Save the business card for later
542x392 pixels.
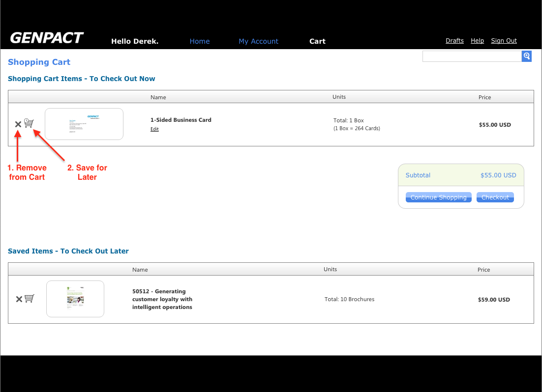[29, 123]
